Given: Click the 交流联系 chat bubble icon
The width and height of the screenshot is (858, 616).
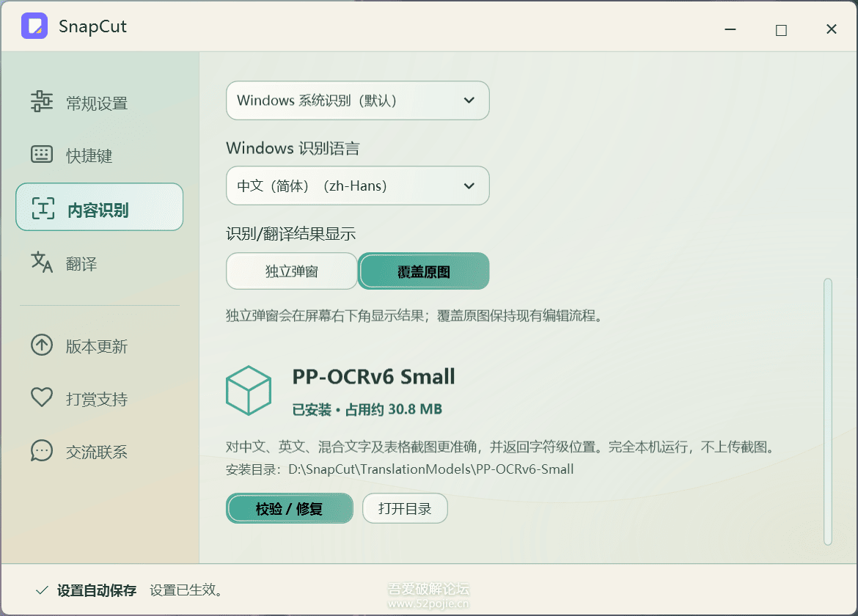Looking at the screenshot, I should click(x=42, y=451).
